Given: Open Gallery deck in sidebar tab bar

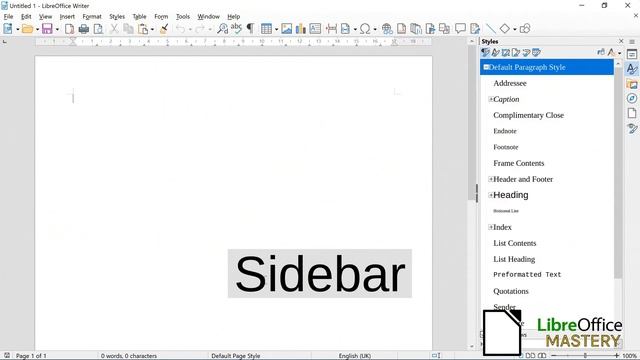Looking at the screenshot, I should (x=632, y=84).
